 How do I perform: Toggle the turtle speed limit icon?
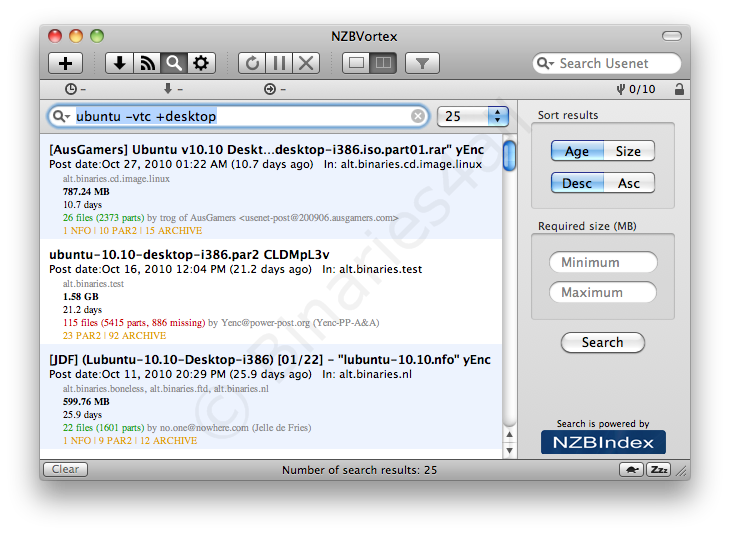(x=631, y=469)
